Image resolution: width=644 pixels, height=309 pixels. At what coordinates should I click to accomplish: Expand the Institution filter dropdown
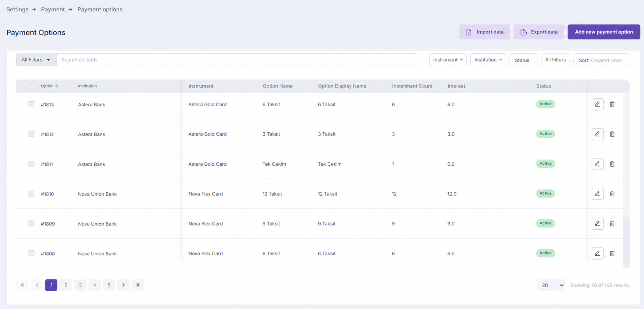point(488,60)
